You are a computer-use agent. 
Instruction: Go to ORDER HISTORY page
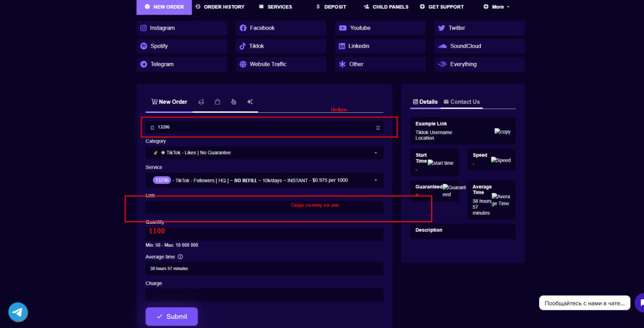click(x=220, y=7)
